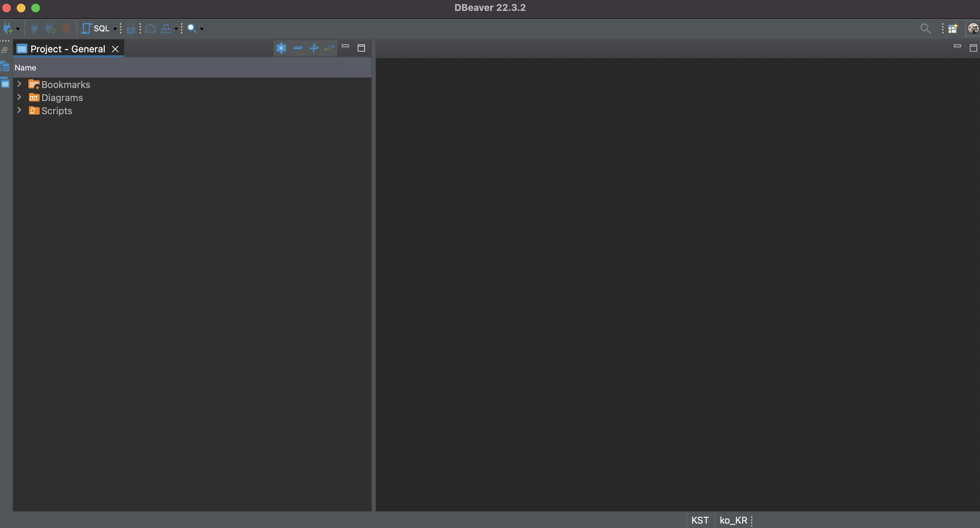The image size is (980, 528).
Task: Expand the Bookmarks folder arrow
Action: click(x=19, y=84)
